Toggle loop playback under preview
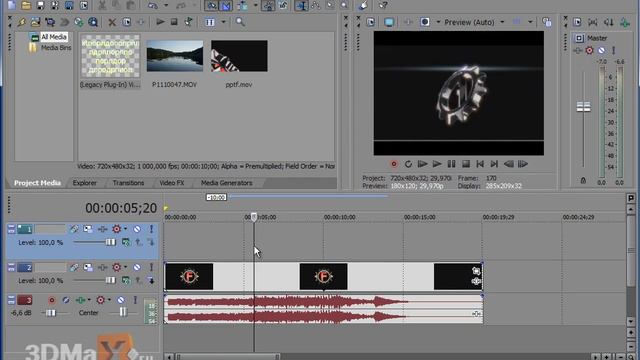640x360 pixels. coord(408,164)
